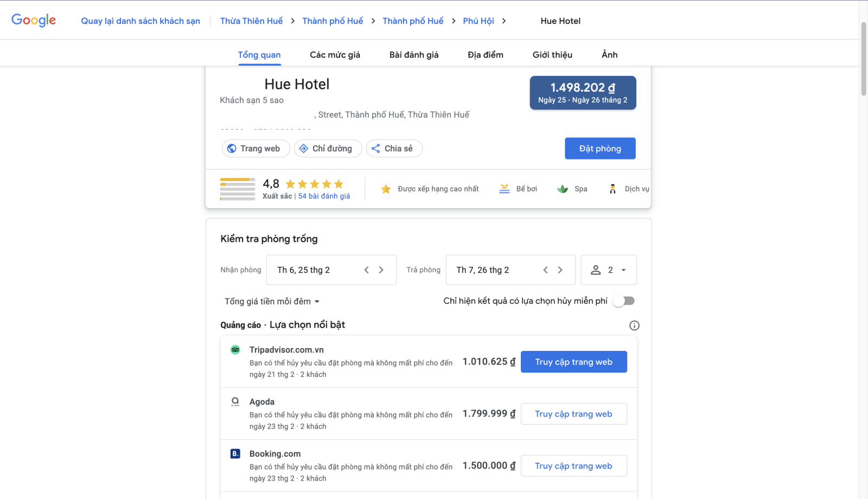
Task: Click the Agoda price 1.799.999 ₫
Action: pos(489,414)
